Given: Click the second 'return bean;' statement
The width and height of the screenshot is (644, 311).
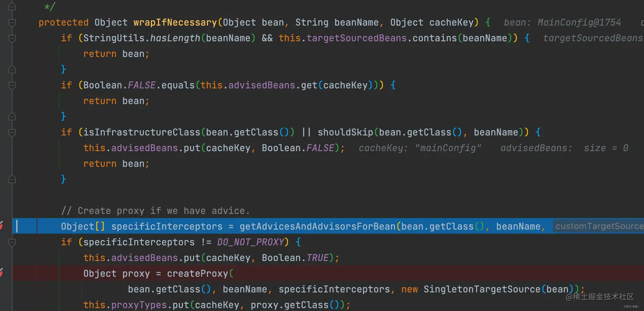Looking at the screenshot, I should click(116, 101).
